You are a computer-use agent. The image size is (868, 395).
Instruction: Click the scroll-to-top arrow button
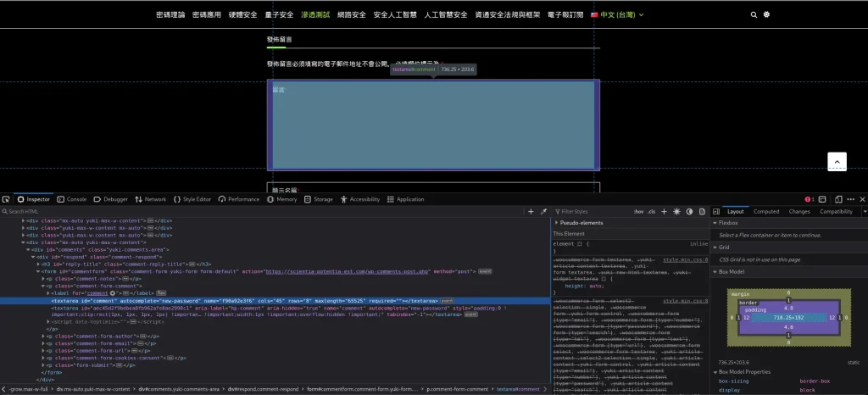click(x=837, y=161)
